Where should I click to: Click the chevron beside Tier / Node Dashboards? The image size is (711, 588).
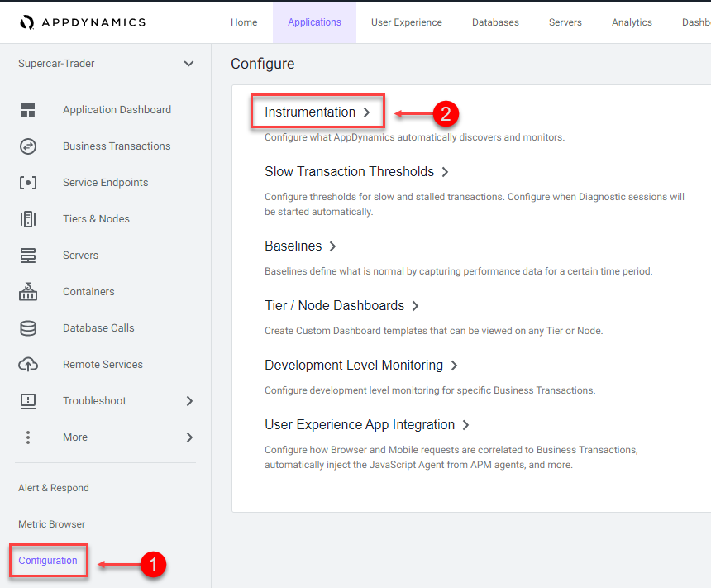pyautogui.click(x=415, y=306)
